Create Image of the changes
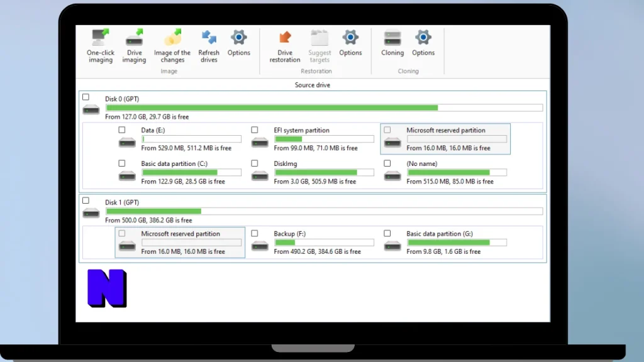The width and height of the screenshot is (644, 362). [x=172, y=46]
